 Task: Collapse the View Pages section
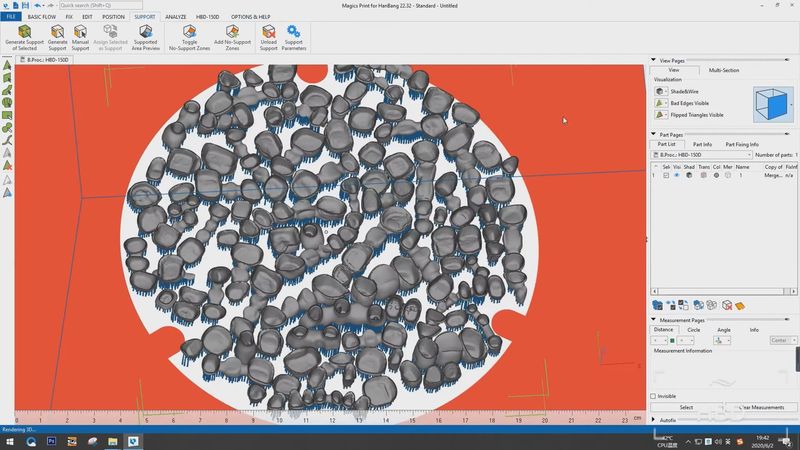[792, 60]
